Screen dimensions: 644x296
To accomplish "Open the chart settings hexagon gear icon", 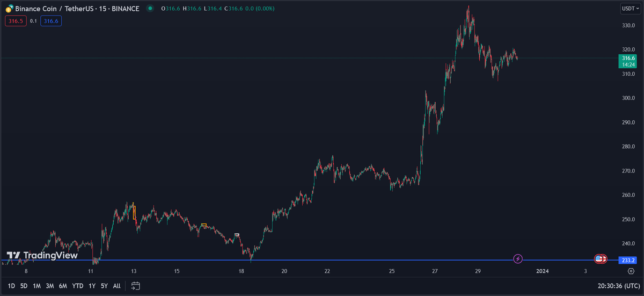I will click(x=630, y=271).
